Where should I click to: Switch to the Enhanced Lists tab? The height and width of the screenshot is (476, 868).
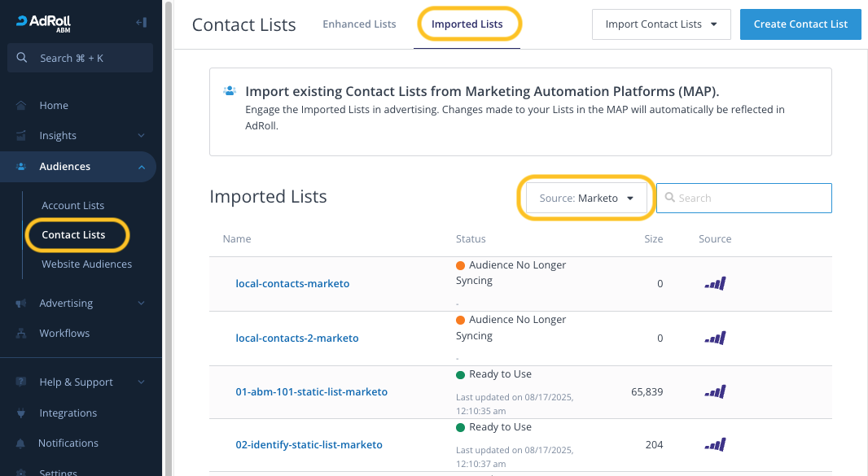tap(359, 24)
